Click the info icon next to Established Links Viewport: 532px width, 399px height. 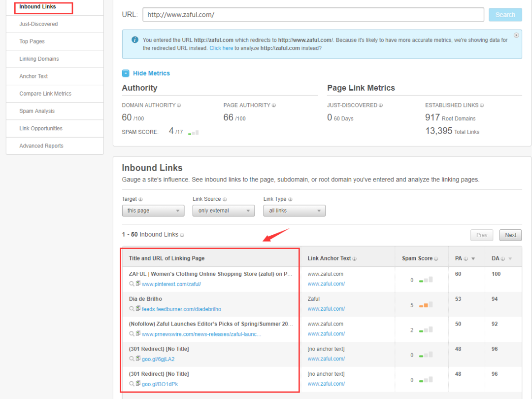click(x=482, y=106)
